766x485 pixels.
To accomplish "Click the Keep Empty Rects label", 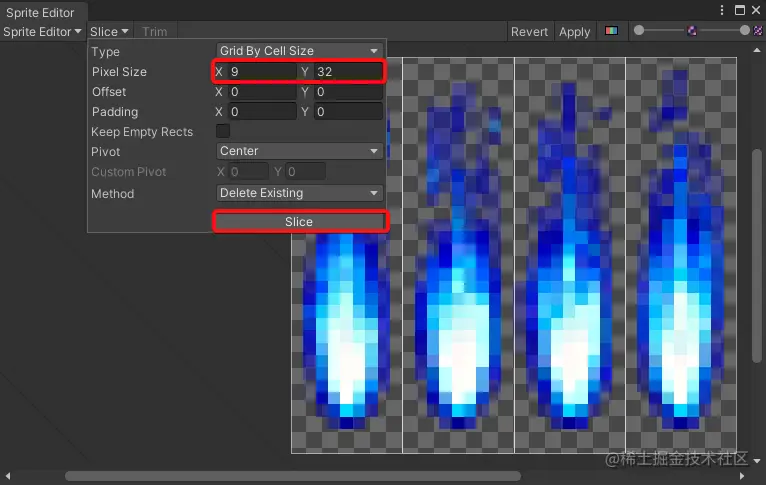I will pos(142,132).
